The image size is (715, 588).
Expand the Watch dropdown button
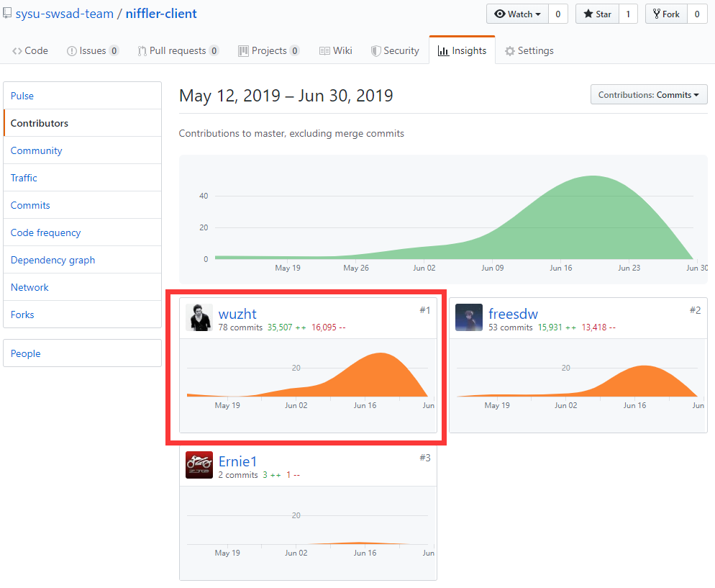518,14
